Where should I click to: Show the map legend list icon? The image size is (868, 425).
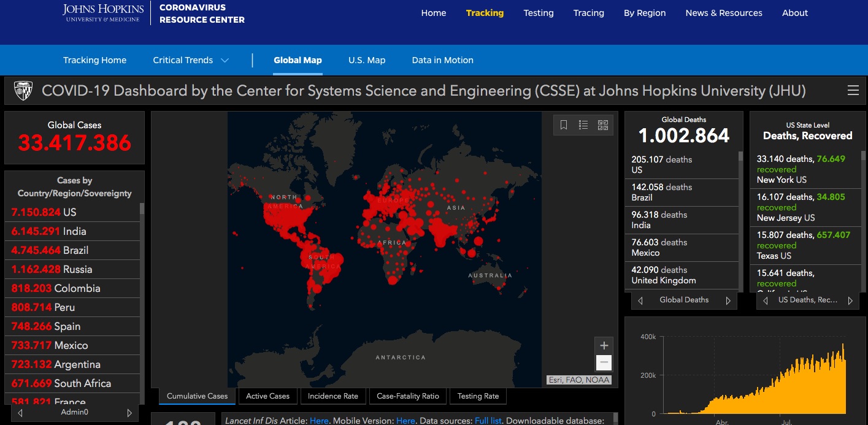583,125
